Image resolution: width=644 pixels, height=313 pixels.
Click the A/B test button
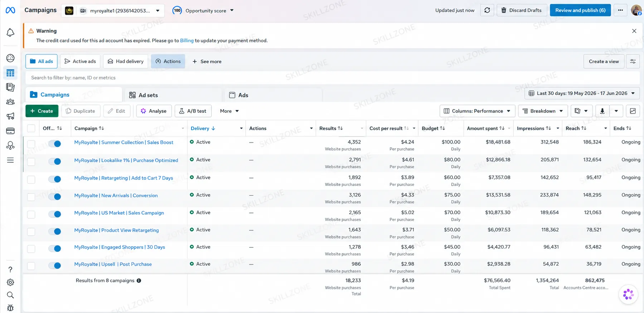193,111
